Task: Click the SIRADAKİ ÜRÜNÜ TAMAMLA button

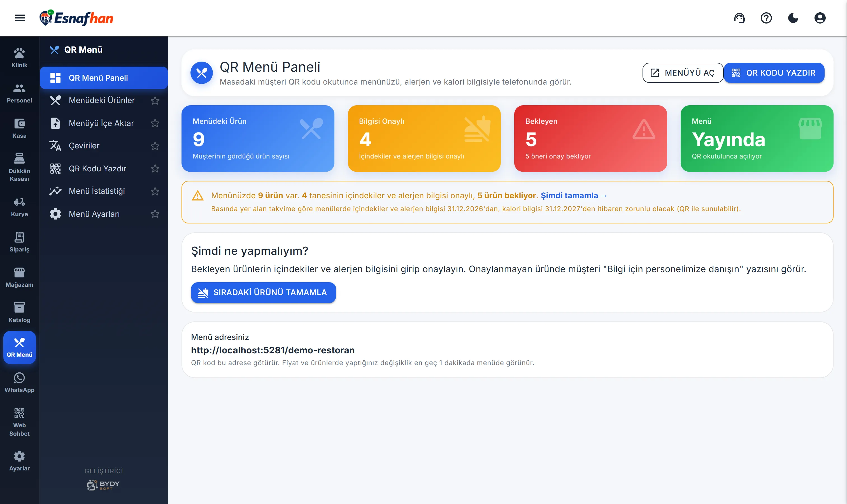Action: 263,292
